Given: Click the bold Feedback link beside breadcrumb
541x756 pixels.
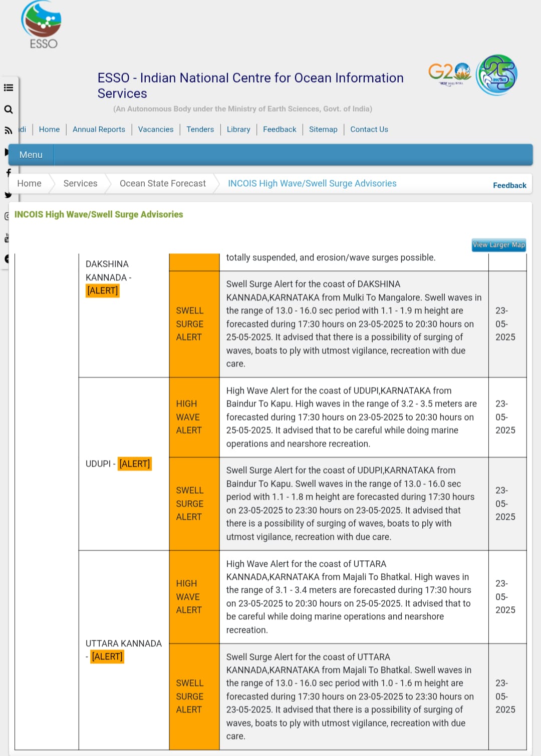Looking at the screenshot, I should (509, 185).
